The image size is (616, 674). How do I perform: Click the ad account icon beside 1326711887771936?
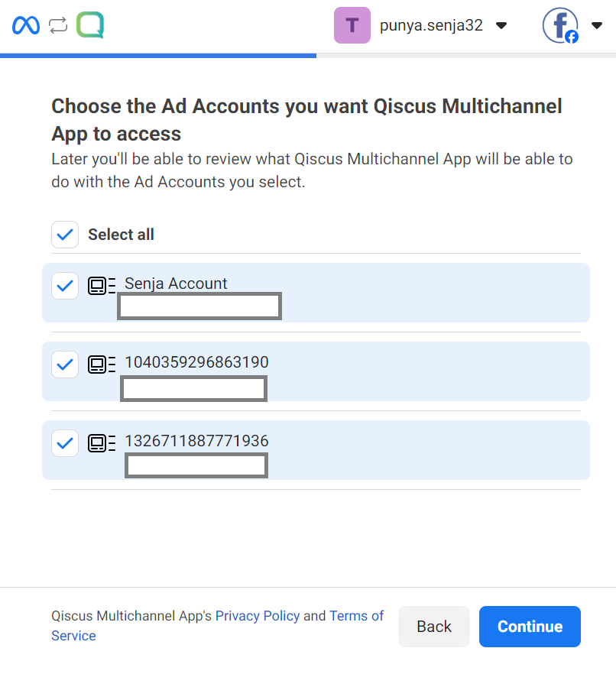[102, 443]
